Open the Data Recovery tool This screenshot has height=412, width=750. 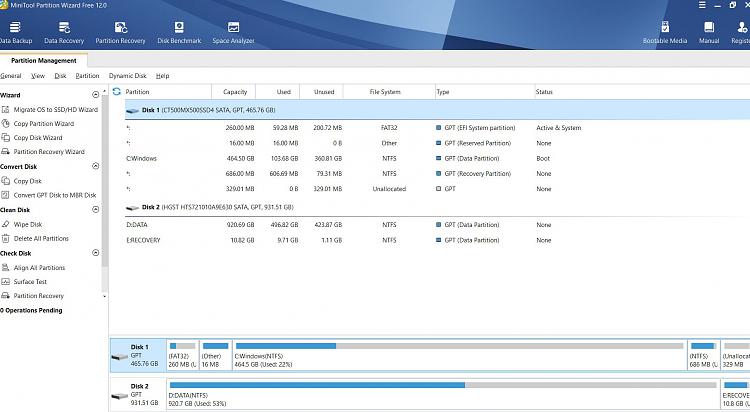[64, 33]
